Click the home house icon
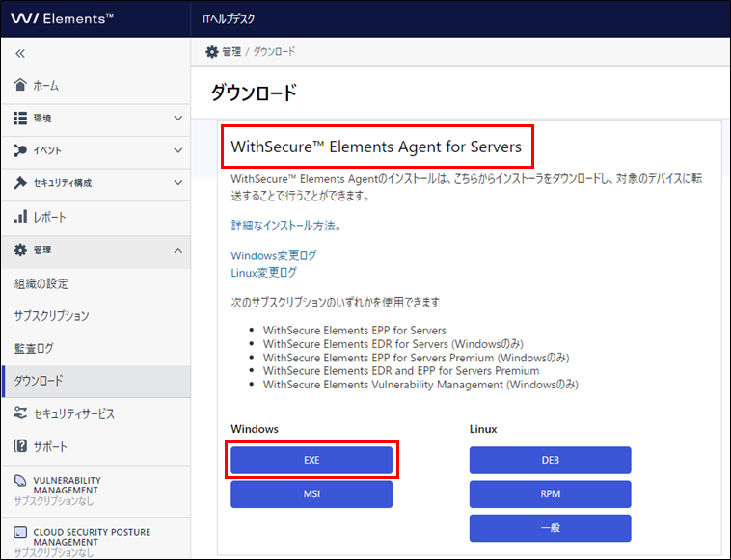The image size is (731, 560). click(x=20, y=85)
